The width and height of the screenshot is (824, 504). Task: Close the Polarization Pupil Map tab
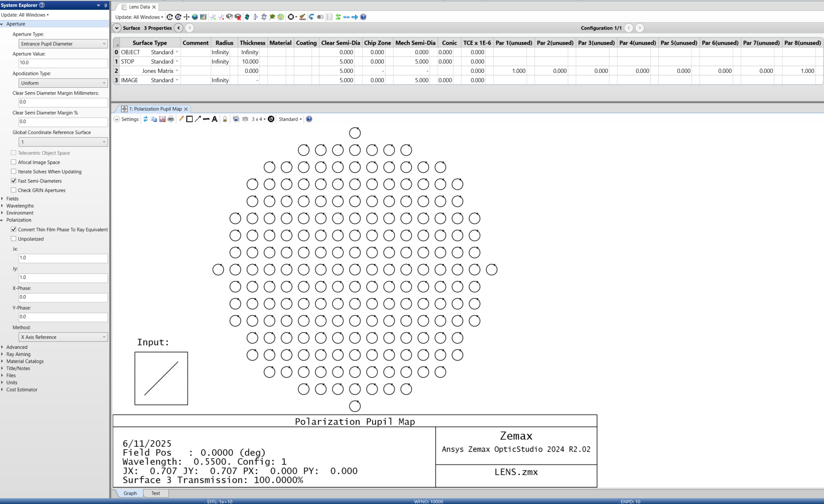point(186,109)
